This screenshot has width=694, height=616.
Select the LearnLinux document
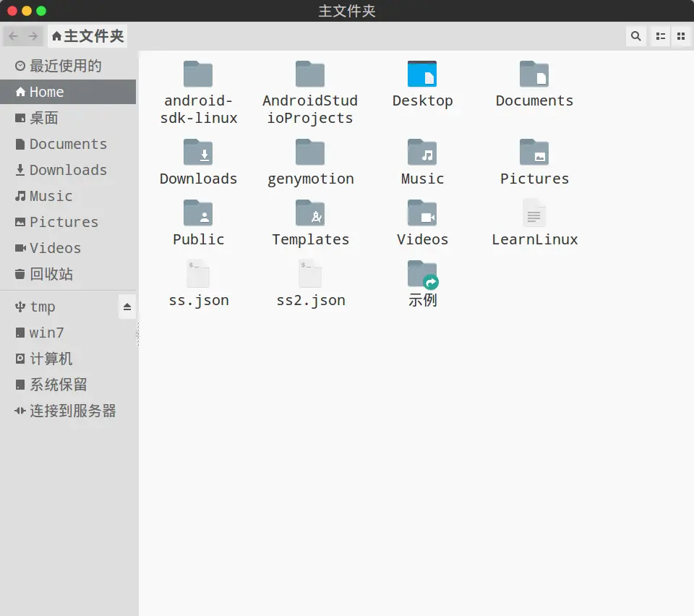coord(534,222)
